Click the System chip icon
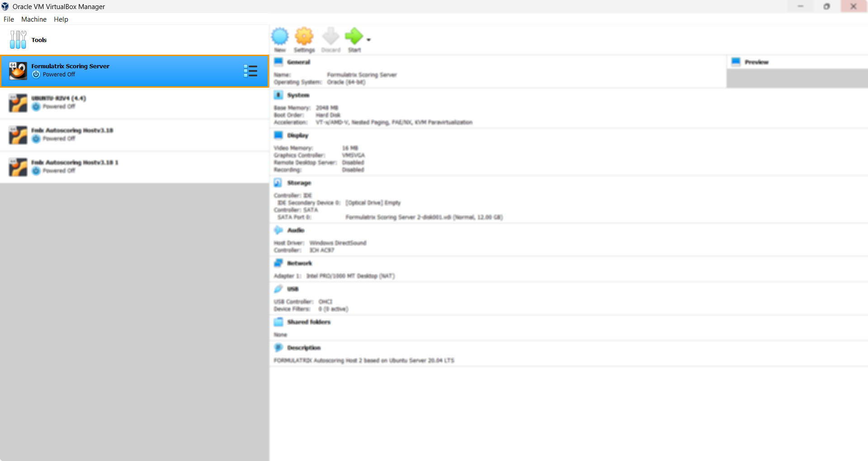The image size is (868, 461). pyautogui.click(x=278, y=95)
